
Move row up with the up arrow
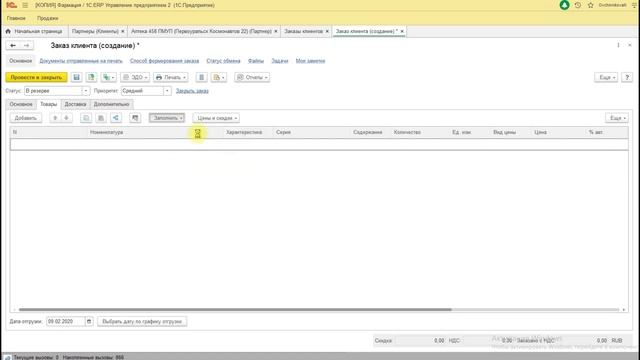click(55, 118)
